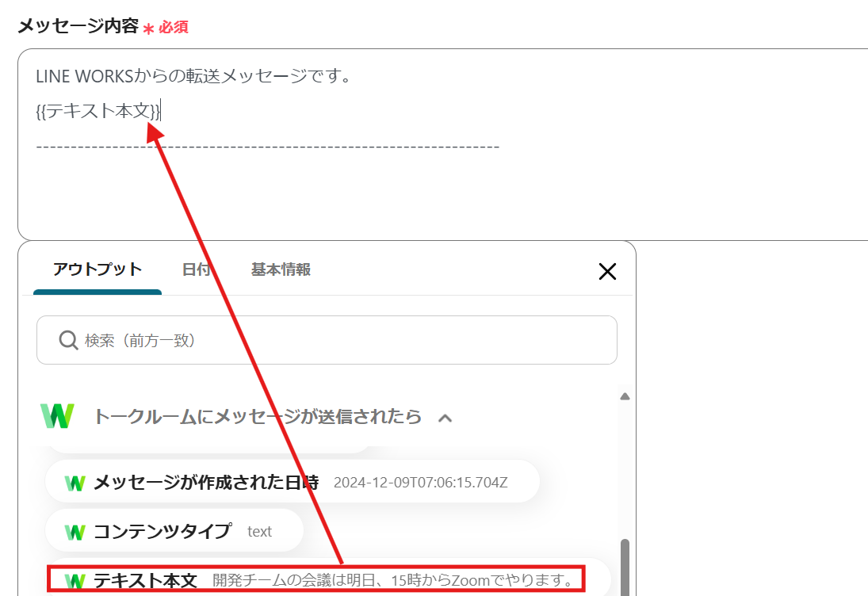Image resolution: width=868 pixels, height=596 pixels.
Task: Click the 開発チームの会議は明日 sample text
Action: tap(392, 580)
